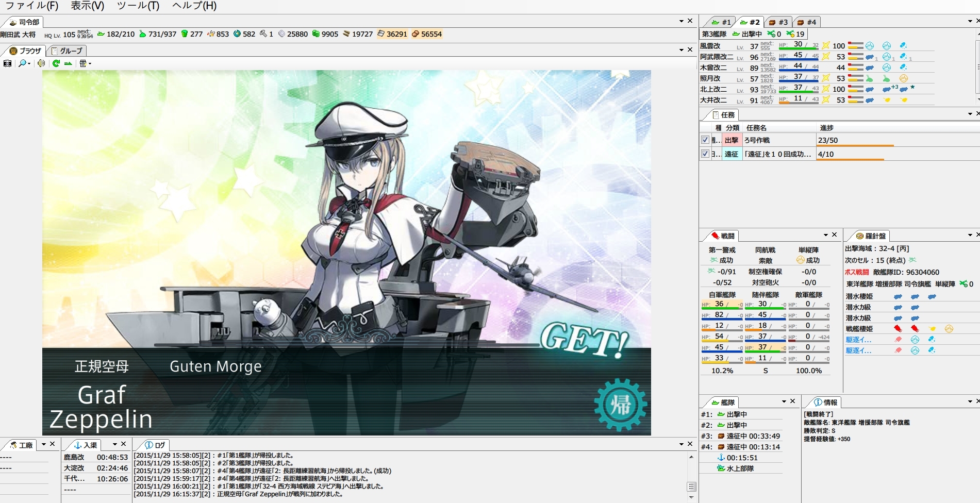Select the 鹿島改 docking entry
980x503 pixels.
(96, 457)
